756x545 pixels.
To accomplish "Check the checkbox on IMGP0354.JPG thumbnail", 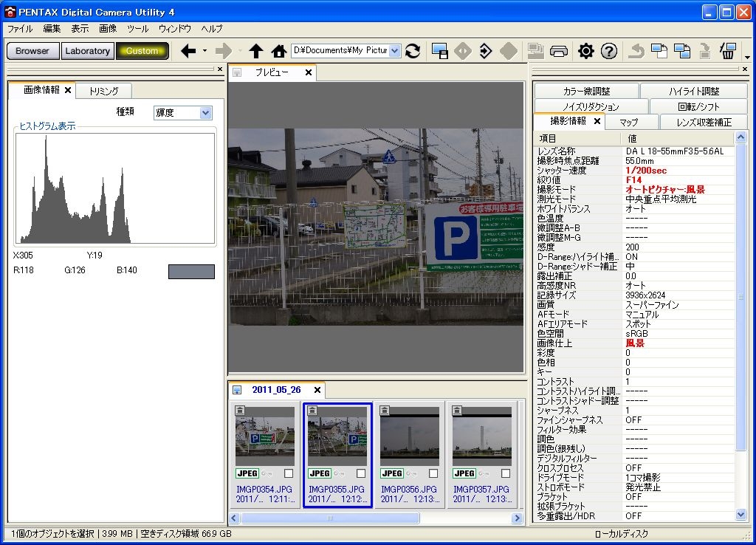I will [x=289, y=473].
